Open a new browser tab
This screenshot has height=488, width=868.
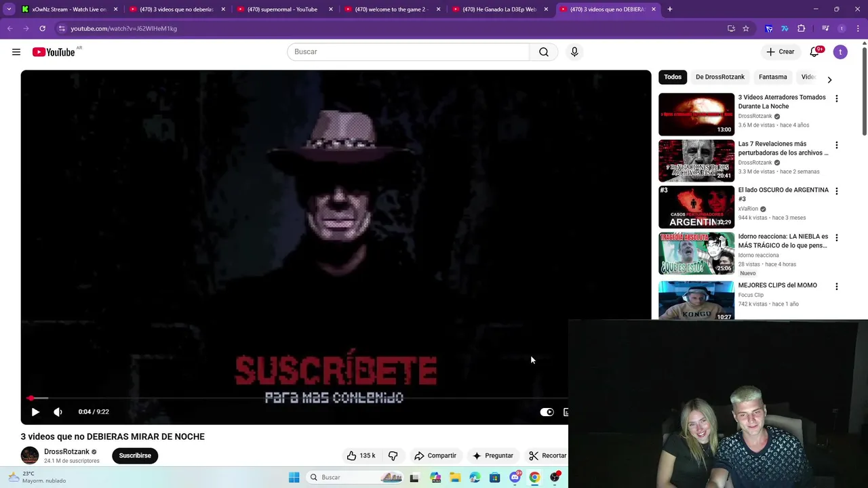pyautogui.click(x=670, y=9)
